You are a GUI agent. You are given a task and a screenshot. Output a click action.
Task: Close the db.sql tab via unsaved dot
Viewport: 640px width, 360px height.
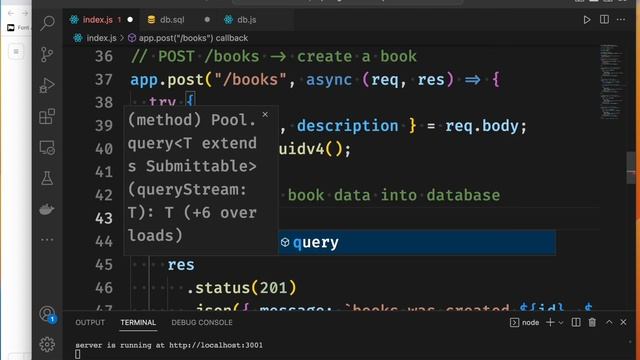pyautogui.click(x=207, y=20)
